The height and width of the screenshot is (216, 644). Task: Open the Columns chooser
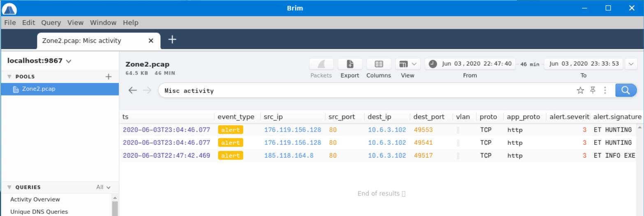(x=379, y=64)
